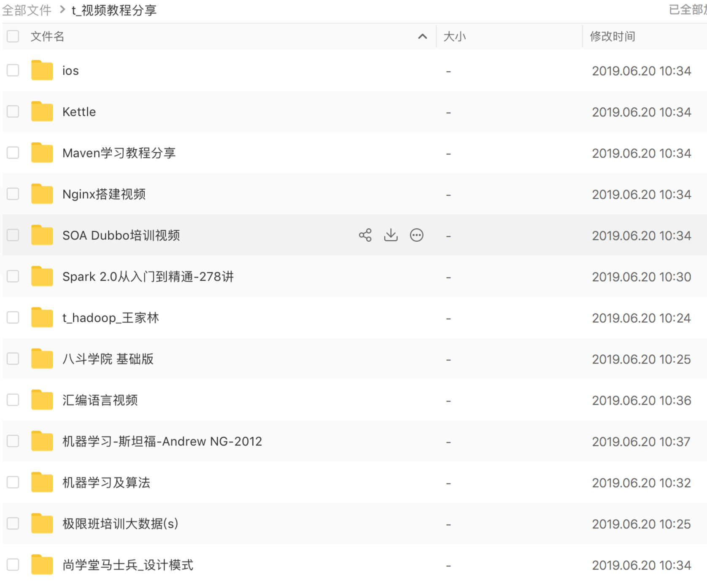The height and width of the screenshot is (588, 707).
Task: Open 汇编语言视频 folder name
Action: (100, 400)
